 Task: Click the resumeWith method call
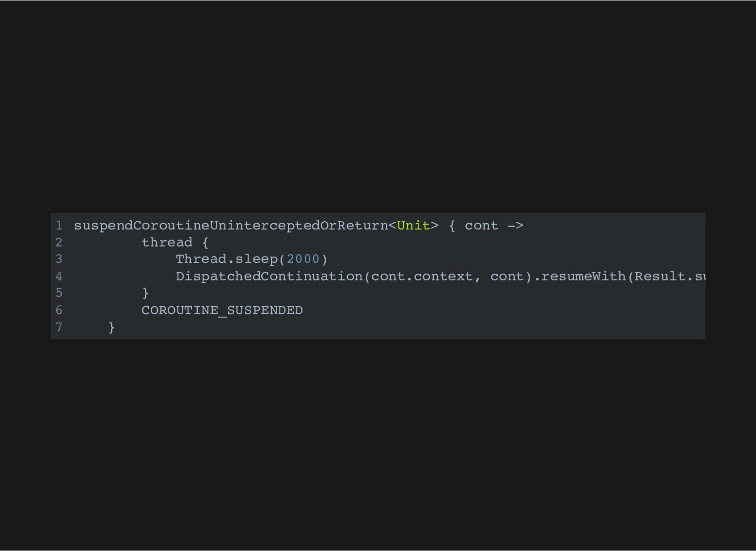pos(583,276)
